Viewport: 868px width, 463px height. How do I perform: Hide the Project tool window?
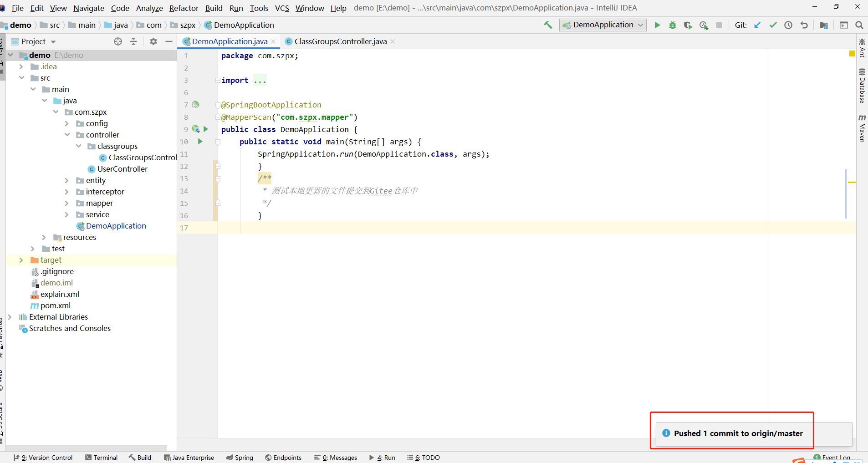click(x=169, y=41)
